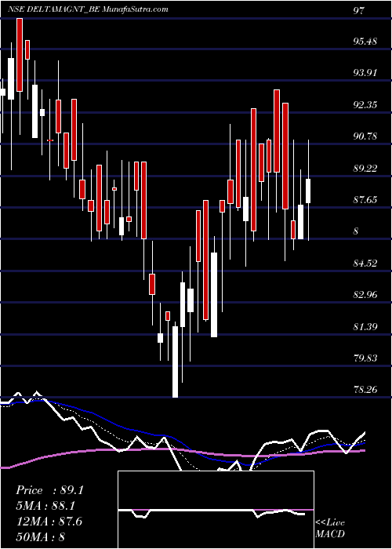The image size is (392, 549).
Task: Click the <<Live MACD label
Action: click(330, 529)
